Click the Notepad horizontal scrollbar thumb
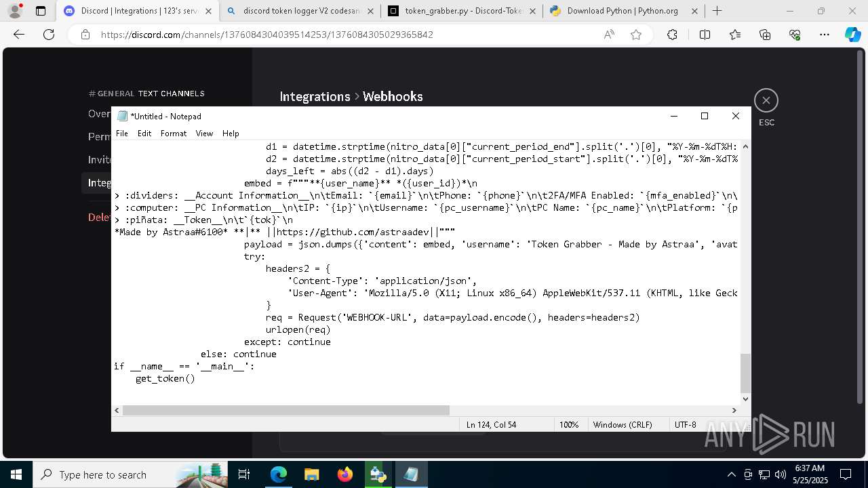This screenshot has height=488, width=868. (285, 410)
